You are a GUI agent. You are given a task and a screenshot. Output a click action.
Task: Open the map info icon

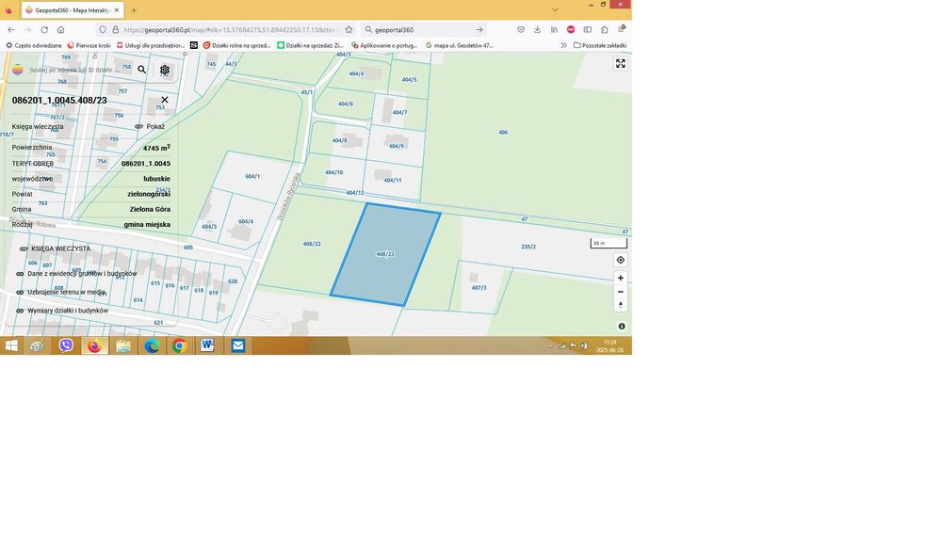point(622,327)
